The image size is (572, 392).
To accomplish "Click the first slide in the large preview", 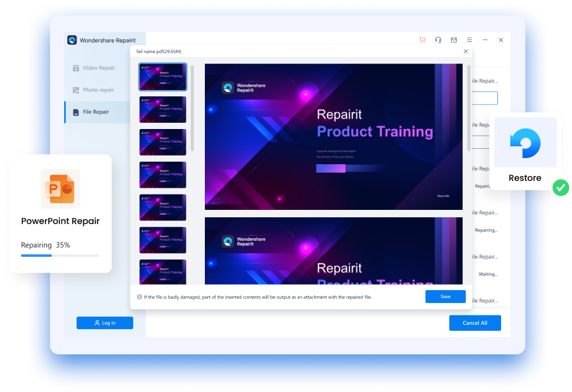I will click(333, 137).
